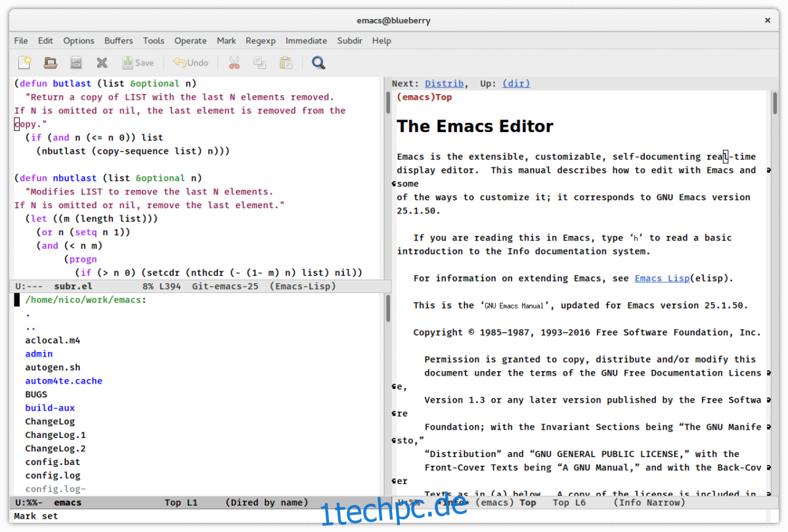This screenshot has width=788, height=532.
Task: Click the subr.el buffer name in the mode line
Action: click(73, 286)
